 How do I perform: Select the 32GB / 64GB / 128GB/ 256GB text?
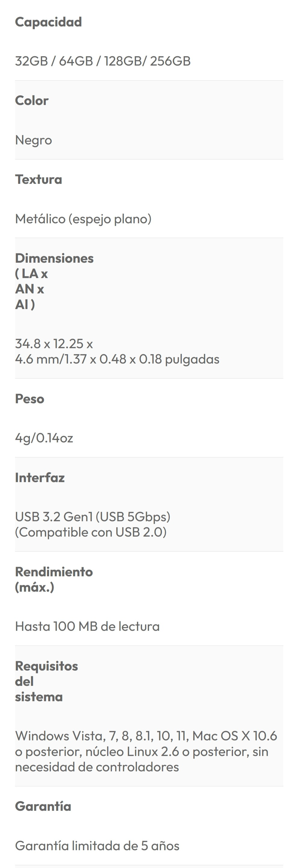pyautogui.click(x=103, y=61)
